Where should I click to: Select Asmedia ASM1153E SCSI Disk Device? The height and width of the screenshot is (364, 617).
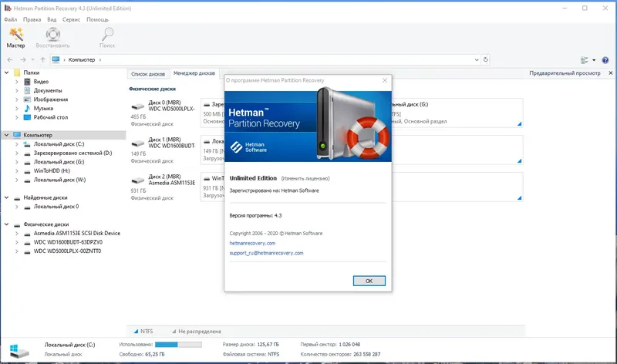[76, 234]
